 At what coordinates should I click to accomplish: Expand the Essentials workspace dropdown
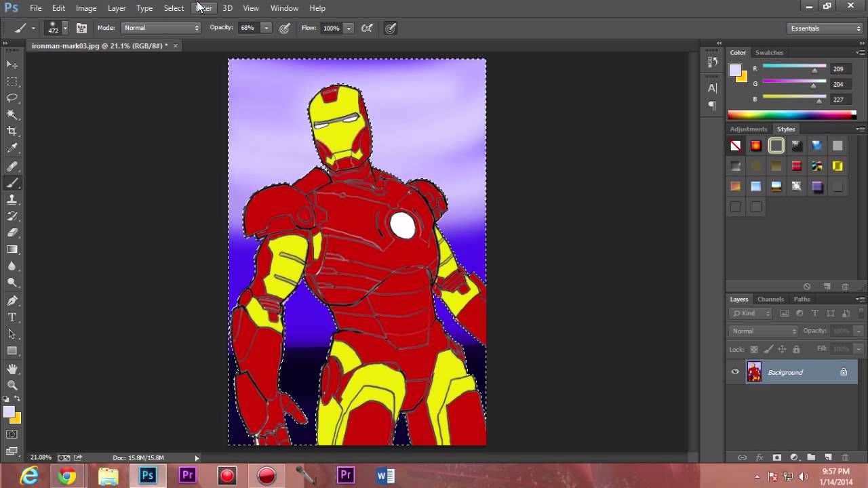tap(825, 28)
